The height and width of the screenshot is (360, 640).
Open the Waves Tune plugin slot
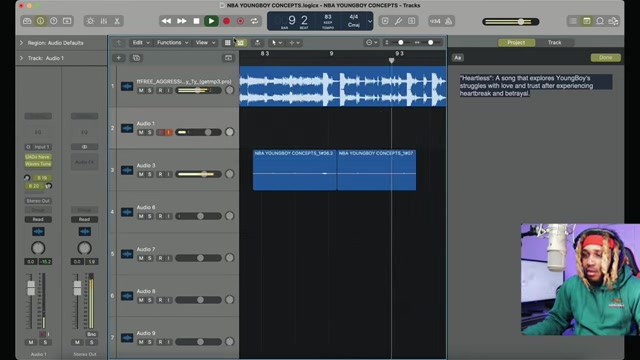[x=38, y=164]
